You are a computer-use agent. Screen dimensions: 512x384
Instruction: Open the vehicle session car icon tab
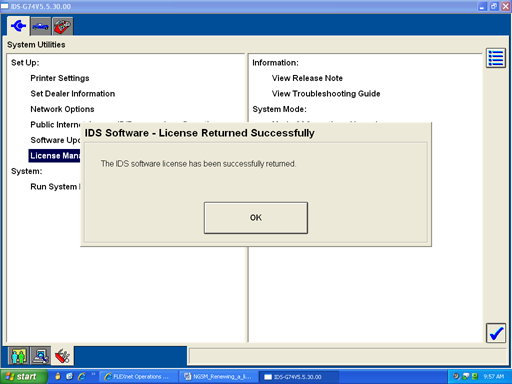tap(41, 26)
